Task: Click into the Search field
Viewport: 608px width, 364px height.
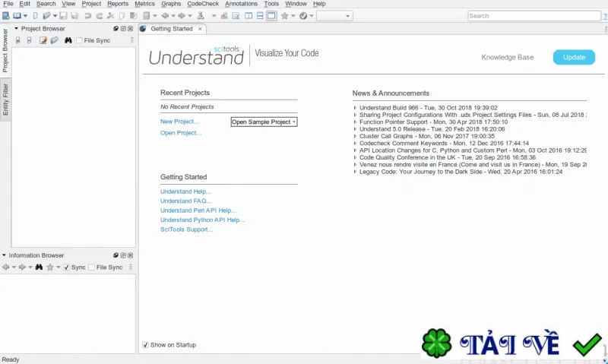Action: pos(534,16)
